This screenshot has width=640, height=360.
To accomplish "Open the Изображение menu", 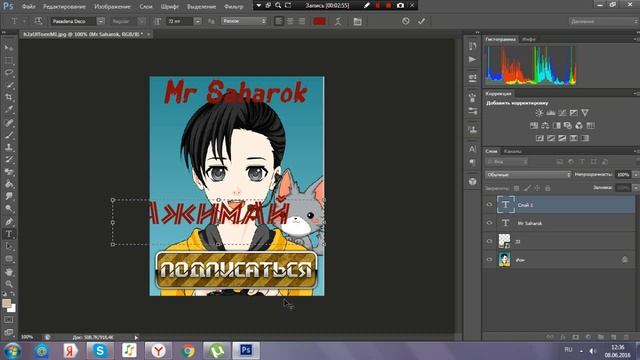I will [x=112, y=7].
